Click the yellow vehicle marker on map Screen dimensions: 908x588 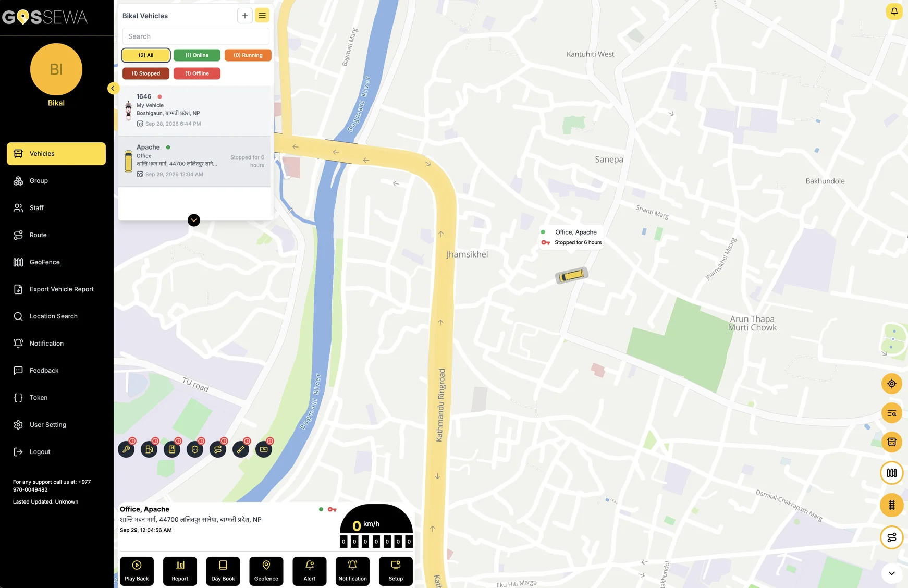pos(571,275)
